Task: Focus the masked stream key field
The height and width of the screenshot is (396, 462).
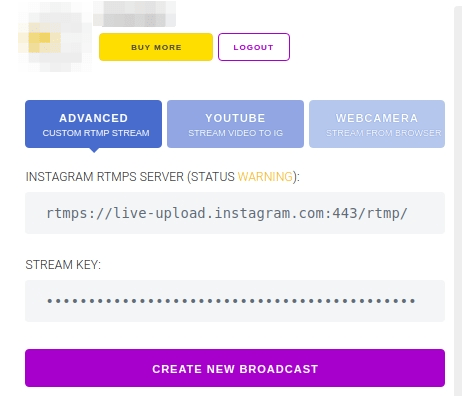Action: (x=235, y=301)
